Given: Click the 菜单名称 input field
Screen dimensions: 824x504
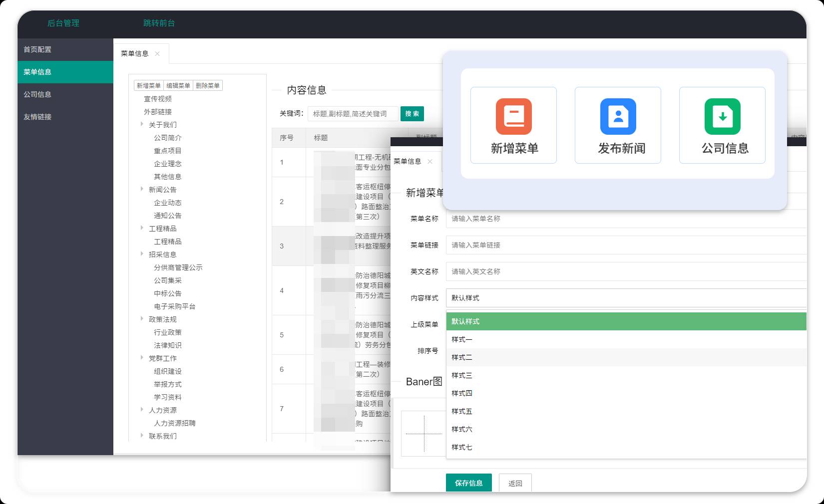Looking at the screenshot, I should tap(626, 219).
